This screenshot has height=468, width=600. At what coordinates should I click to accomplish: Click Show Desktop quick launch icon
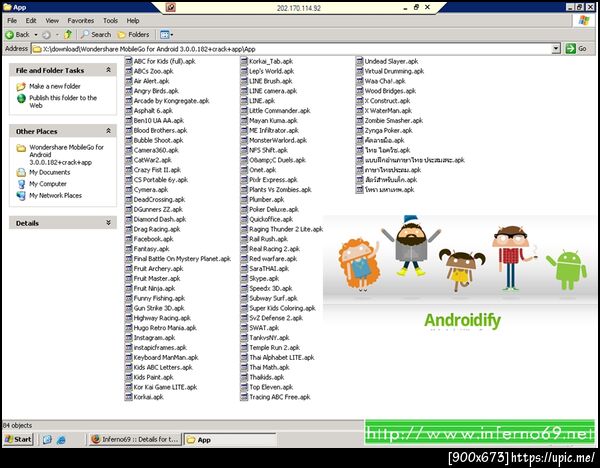[47, 440]
